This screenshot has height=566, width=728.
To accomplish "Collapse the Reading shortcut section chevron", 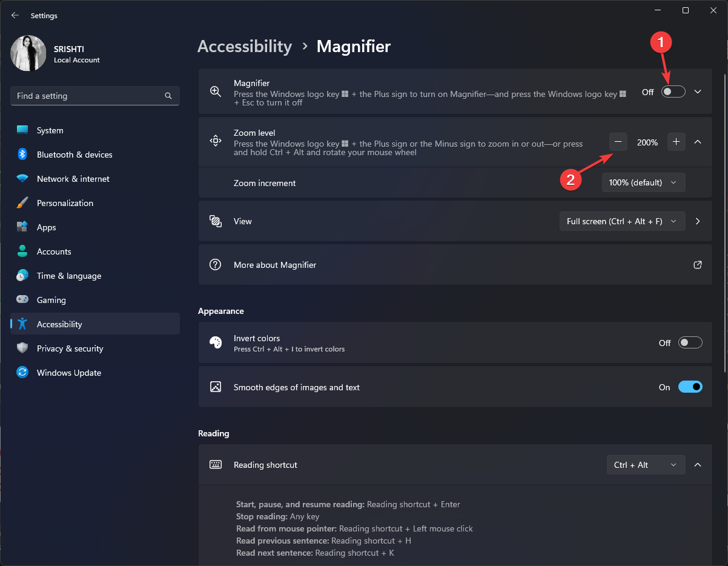I will [x=698, y=465].
